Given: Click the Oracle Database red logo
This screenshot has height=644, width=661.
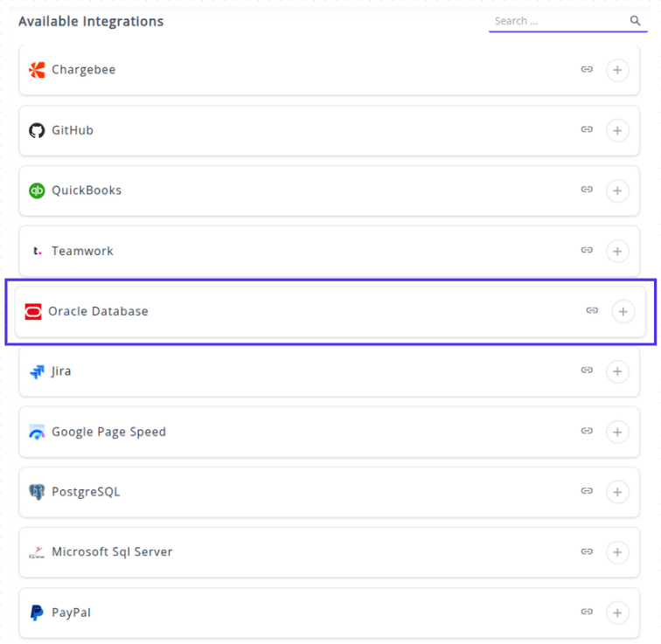Looking at the screenshot, I should (x=33, y=311).
